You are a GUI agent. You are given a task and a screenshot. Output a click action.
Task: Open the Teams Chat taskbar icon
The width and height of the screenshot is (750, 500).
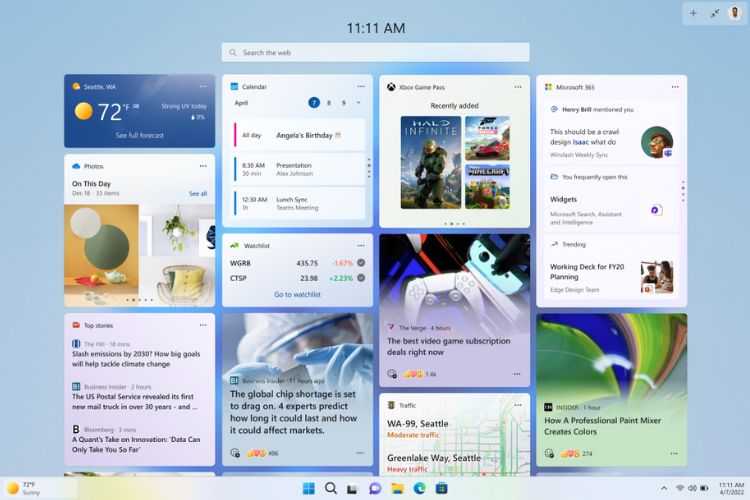coord(375,489)
